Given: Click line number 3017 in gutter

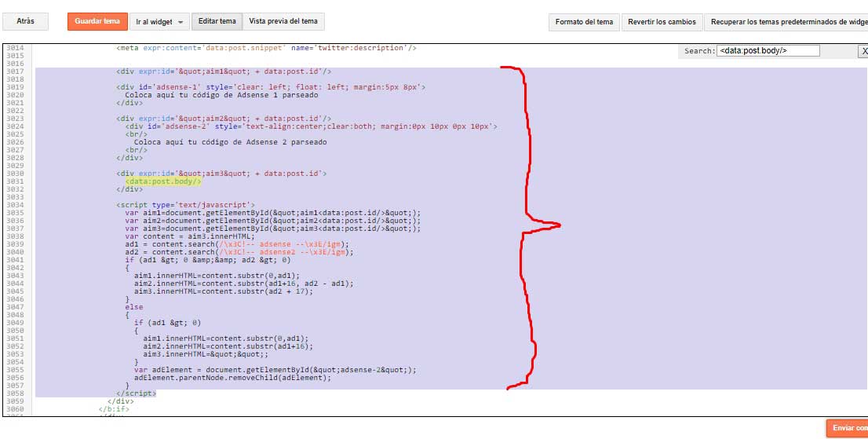Looking at the screenshot, I should [x=16, y=71].
